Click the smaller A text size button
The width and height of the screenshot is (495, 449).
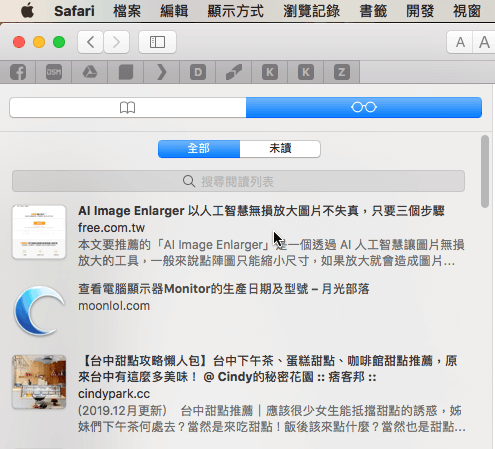coord(460,42)
